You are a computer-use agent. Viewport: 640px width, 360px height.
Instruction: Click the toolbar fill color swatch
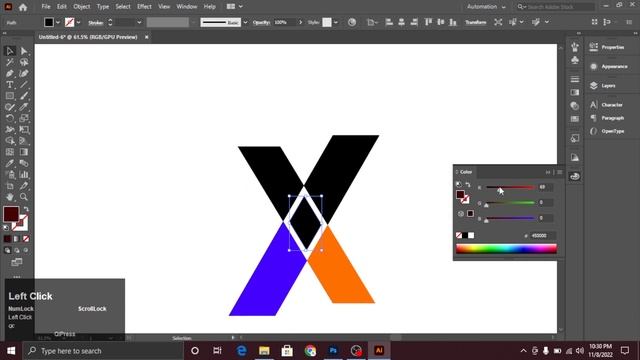[x=11, y=214]
